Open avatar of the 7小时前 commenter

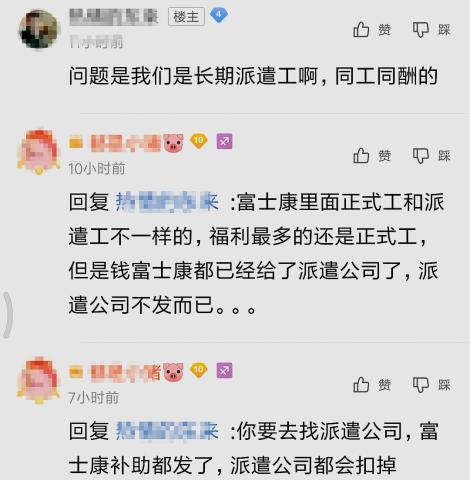pos(39,380)
